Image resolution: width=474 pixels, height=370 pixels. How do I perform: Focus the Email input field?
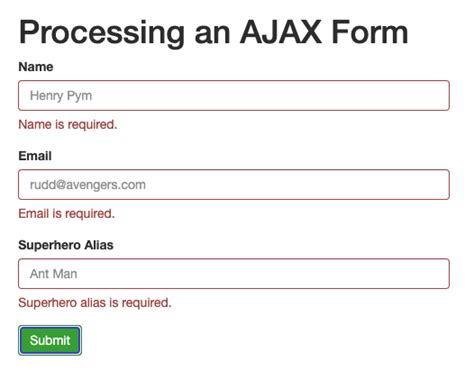234,185
